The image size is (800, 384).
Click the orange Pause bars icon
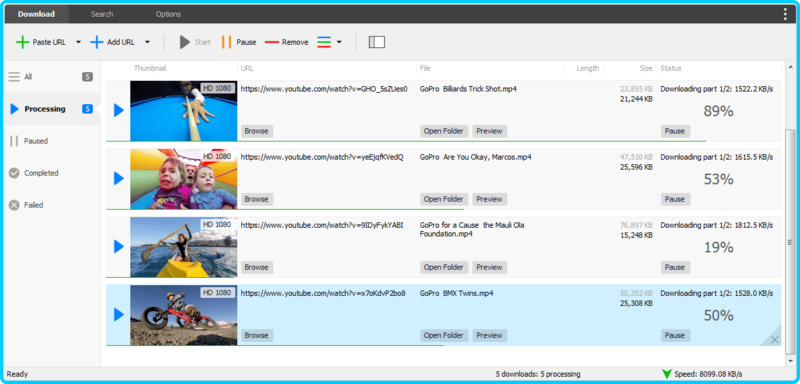point(227,42)
